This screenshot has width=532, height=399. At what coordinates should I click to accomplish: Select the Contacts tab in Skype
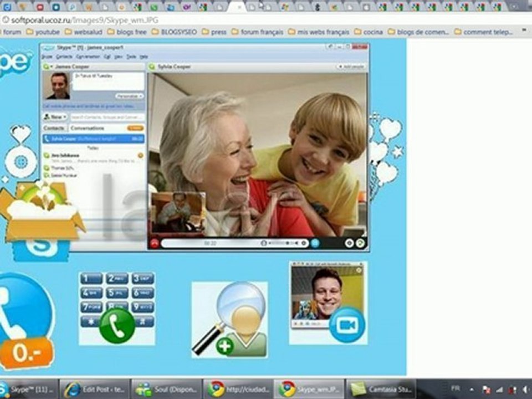(54, 128)
